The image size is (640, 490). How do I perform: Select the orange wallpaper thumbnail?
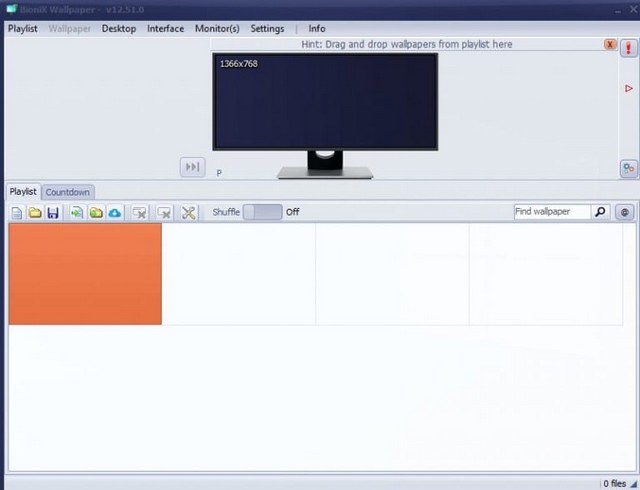(x=85, y=274)
